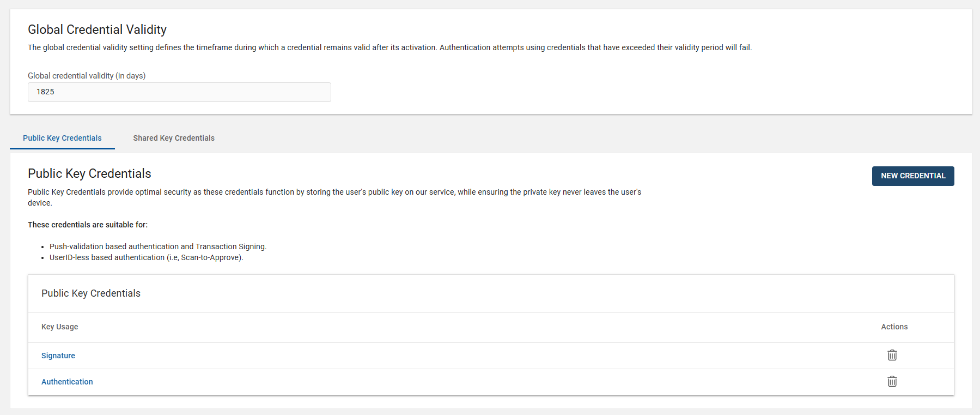Image resolution: width=980 pixels, height=415 pixels.
Task: Delete the Authentication credential with trash icon
Action: coord(892,381)
